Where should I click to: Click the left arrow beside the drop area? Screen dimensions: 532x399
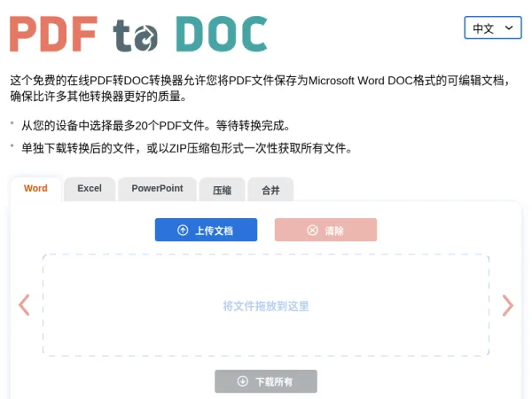(24, 305)
